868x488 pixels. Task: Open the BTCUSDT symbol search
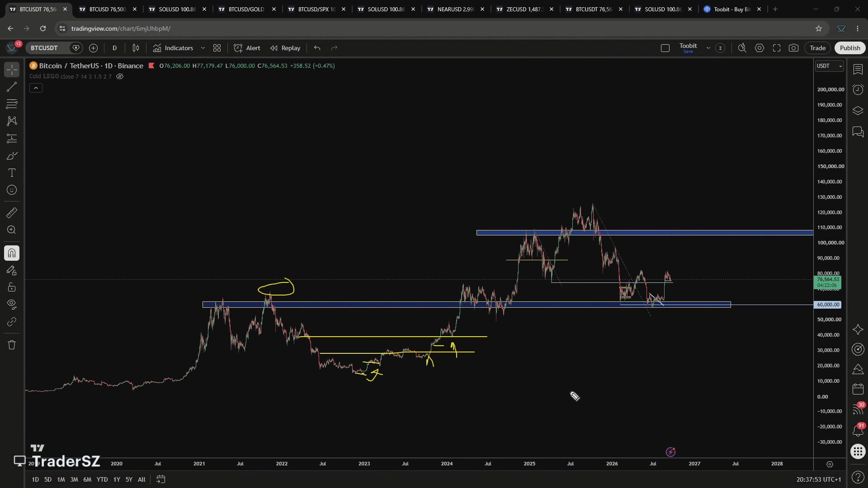click(x=44, y=48)
